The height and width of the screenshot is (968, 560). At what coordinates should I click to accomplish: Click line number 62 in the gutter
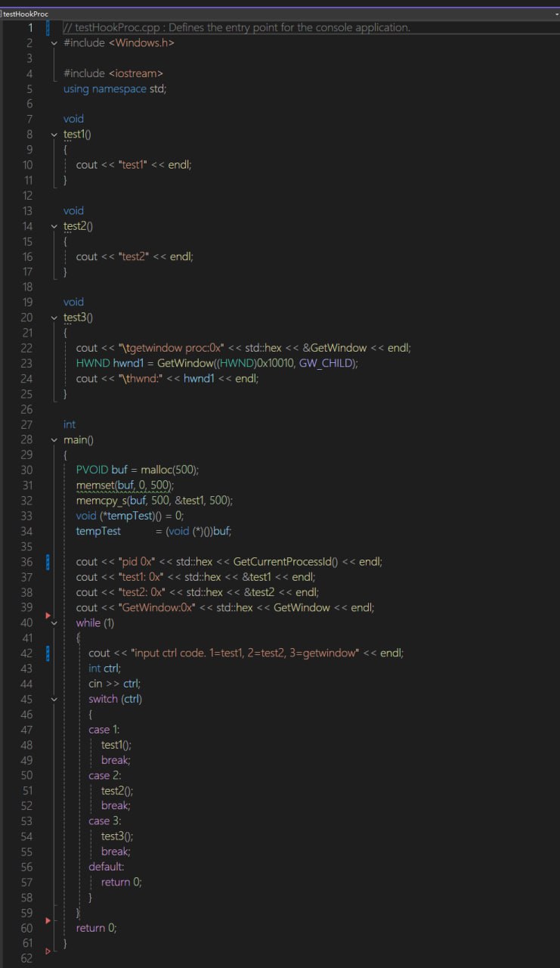pos(26,958)
